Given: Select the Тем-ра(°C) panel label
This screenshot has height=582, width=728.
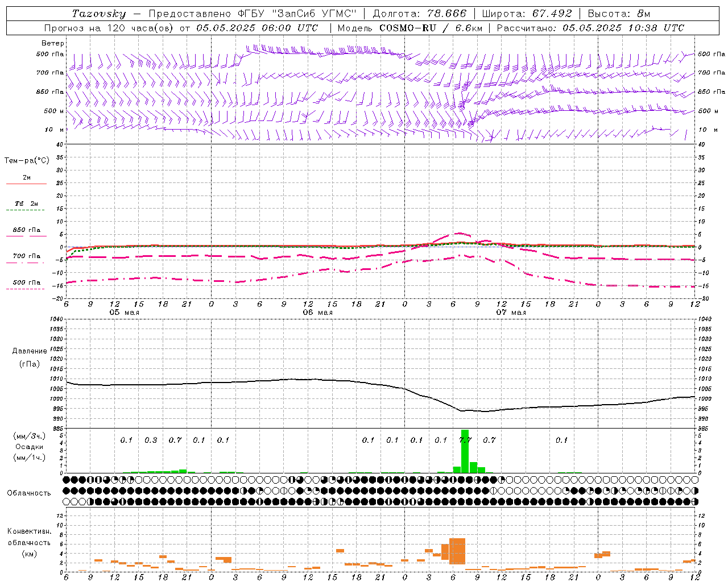Looking at the screenshot, I should (27, 161).
